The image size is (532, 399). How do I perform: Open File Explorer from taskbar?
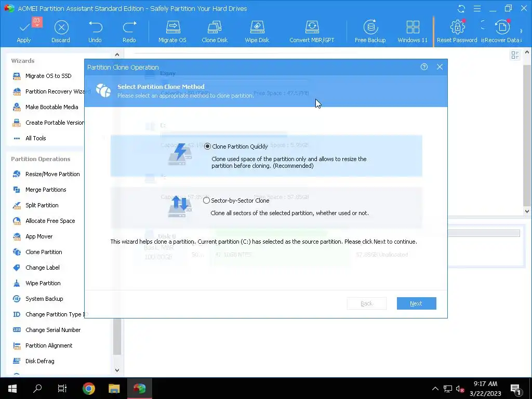click(114, 389)
